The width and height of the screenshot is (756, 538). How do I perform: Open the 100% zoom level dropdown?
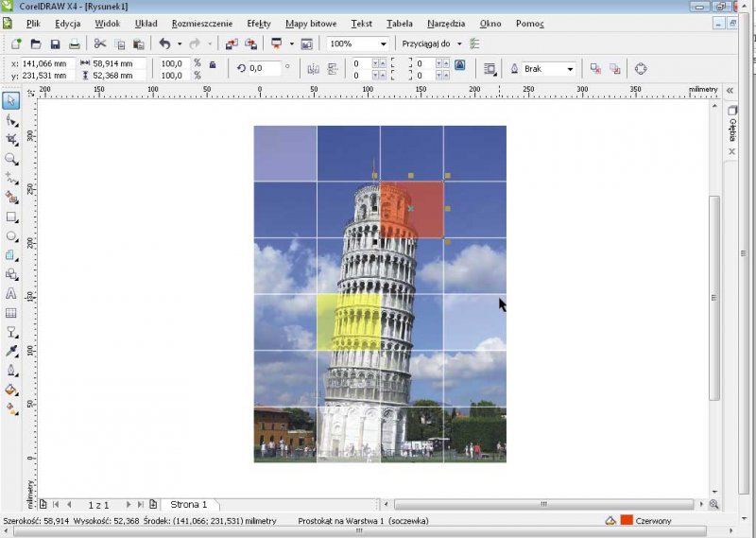click(384, 43)
